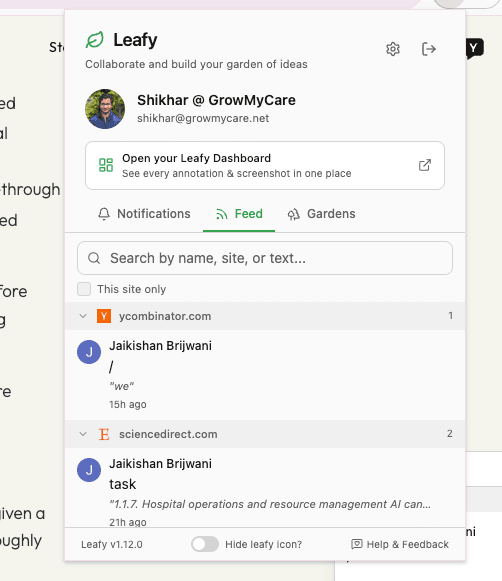The width and height of the screenshot is (502, 581).
Task: Click the sciencedirect E favicon
Action: tap(104, 434)
